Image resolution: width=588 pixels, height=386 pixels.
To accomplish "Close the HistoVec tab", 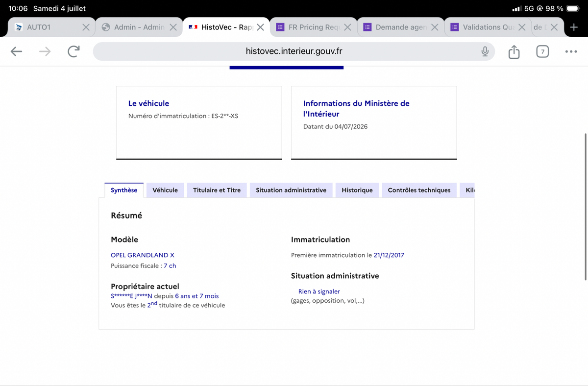I will point(260,27).
